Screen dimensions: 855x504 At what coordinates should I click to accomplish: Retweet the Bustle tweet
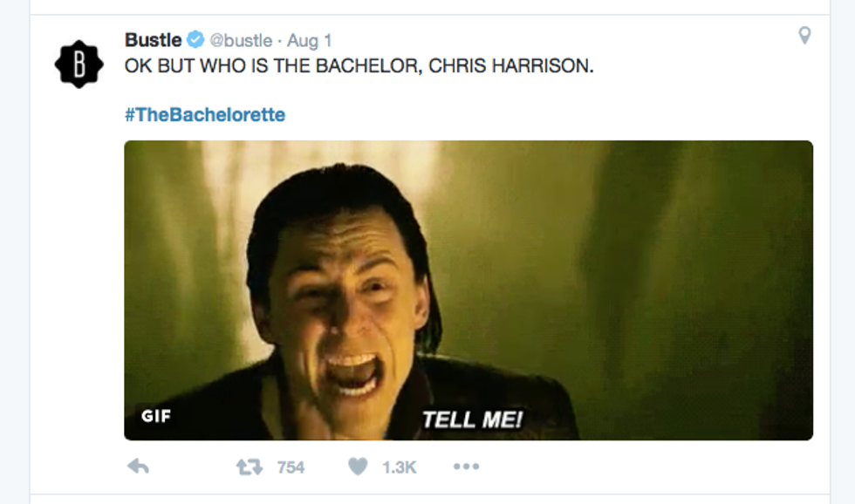click(250, 467)
